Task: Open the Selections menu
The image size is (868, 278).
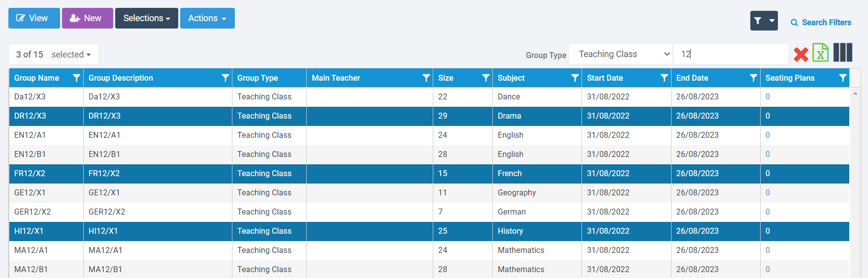Action: coord(146,18)
